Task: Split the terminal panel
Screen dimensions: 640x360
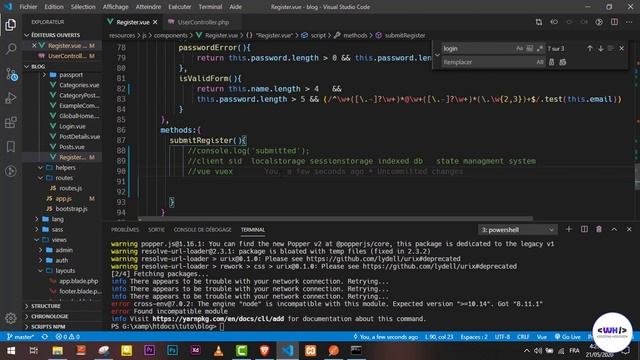Action: 584,229
